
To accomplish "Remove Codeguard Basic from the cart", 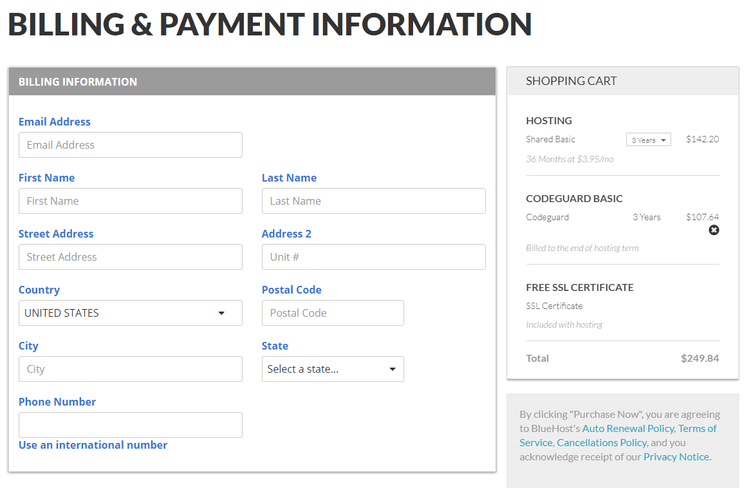I will tap(714, 230).
